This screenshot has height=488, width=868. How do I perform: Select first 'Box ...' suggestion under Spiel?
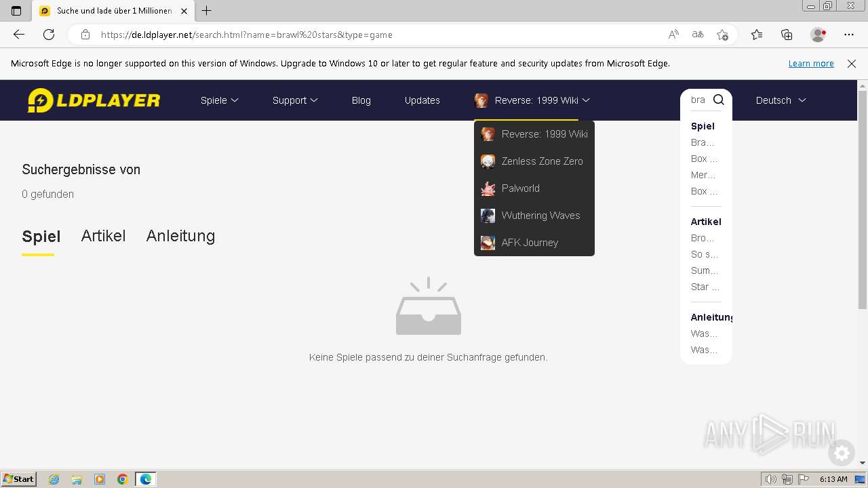(x=704, y=159)
